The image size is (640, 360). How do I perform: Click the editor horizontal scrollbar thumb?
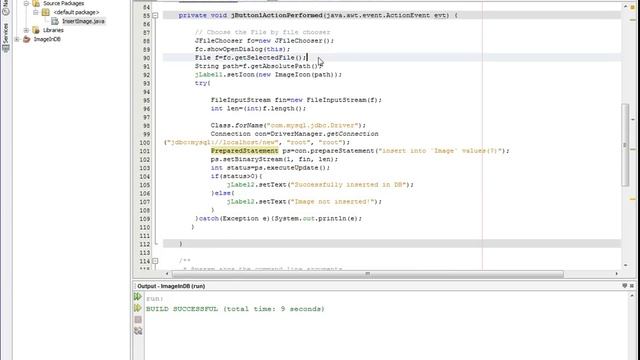(367, 274)
